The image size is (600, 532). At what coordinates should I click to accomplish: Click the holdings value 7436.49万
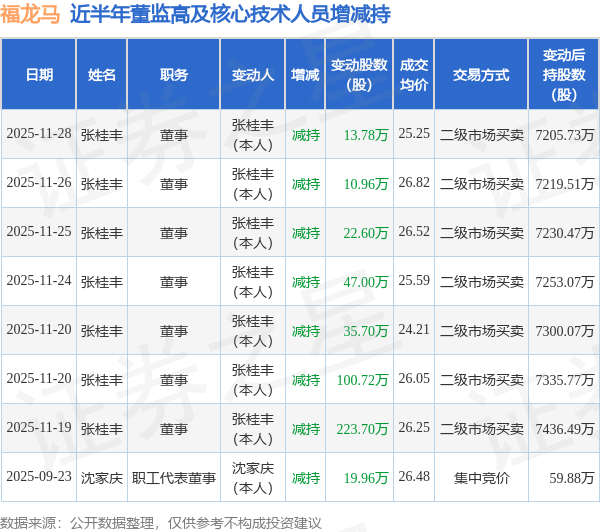[565, 429]
